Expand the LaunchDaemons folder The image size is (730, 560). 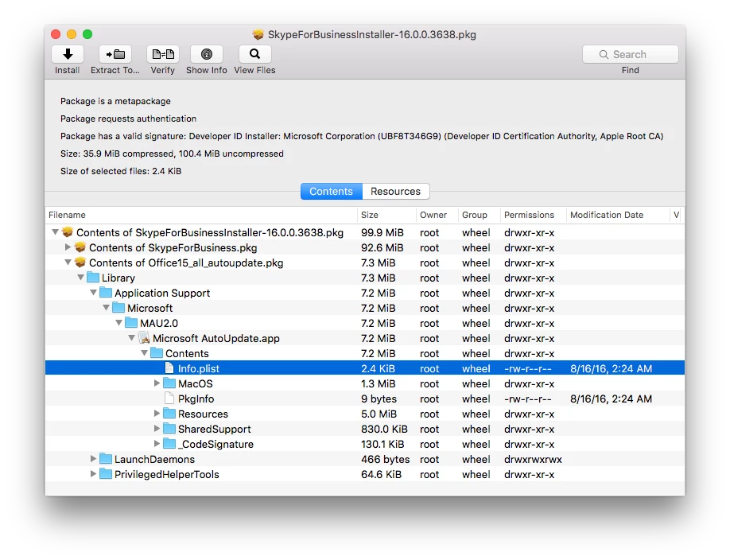(93, 458)
